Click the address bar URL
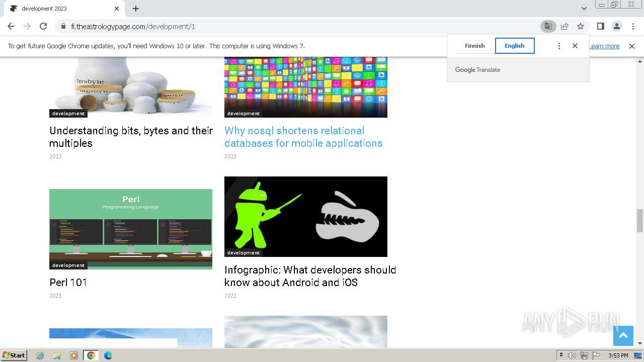 click(x=133, y=26)
